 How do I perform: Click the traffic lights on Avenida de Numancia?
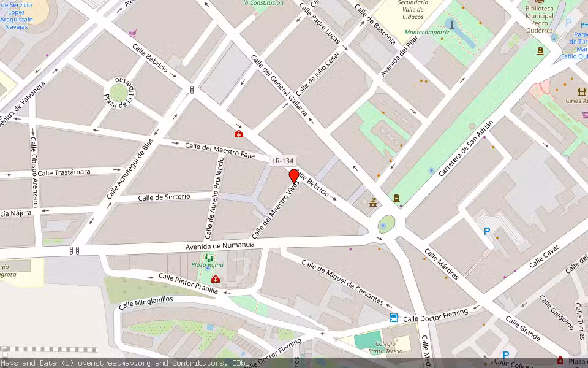[x=74, y=250]
